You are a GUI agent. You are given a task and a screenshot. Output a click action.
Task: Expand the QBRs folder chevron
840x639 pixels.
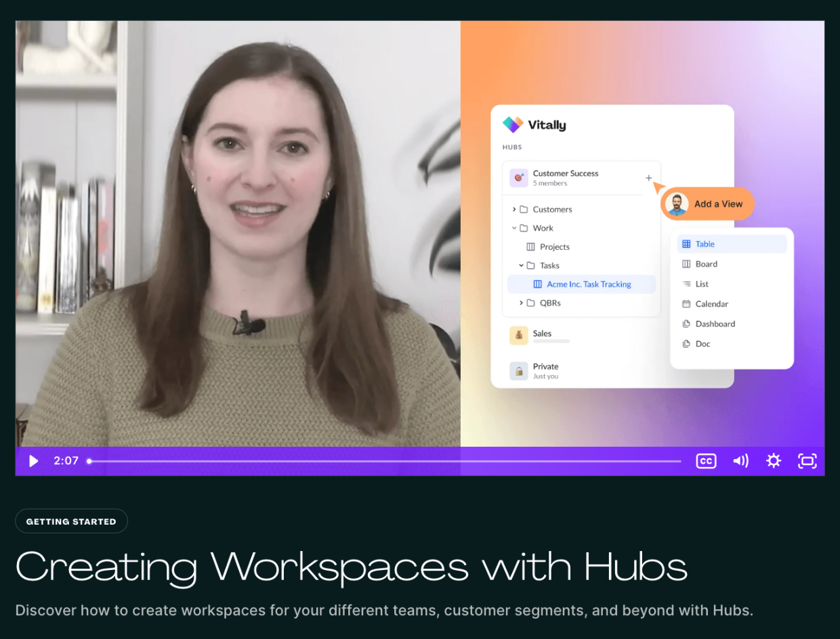pyautogui.click(x=521, y=303)
